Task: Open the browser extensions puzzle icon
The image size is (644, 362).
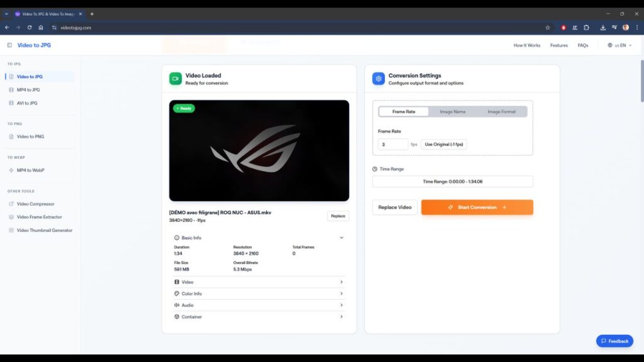Action: pos(586,28)
